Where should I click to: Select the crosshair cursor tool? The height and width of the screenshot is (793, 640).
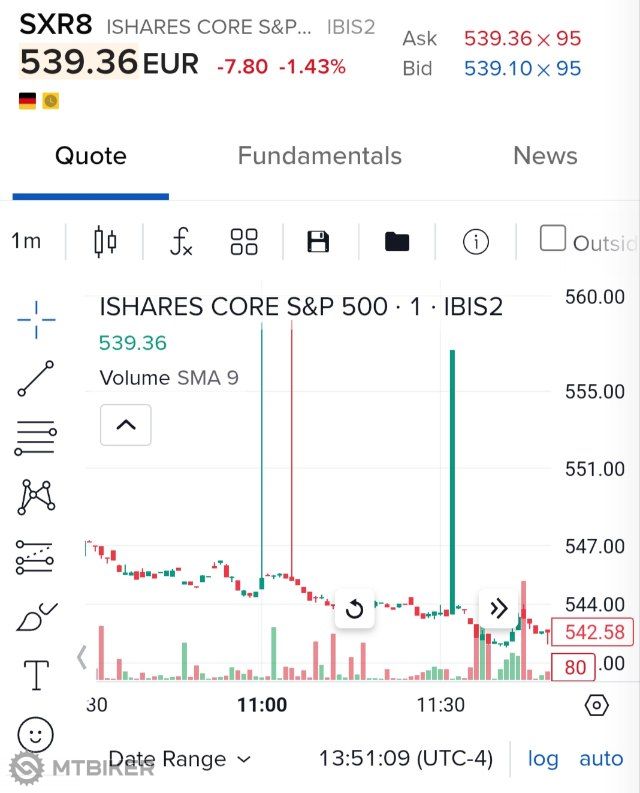pyautogui.click(x=36, y=320)
